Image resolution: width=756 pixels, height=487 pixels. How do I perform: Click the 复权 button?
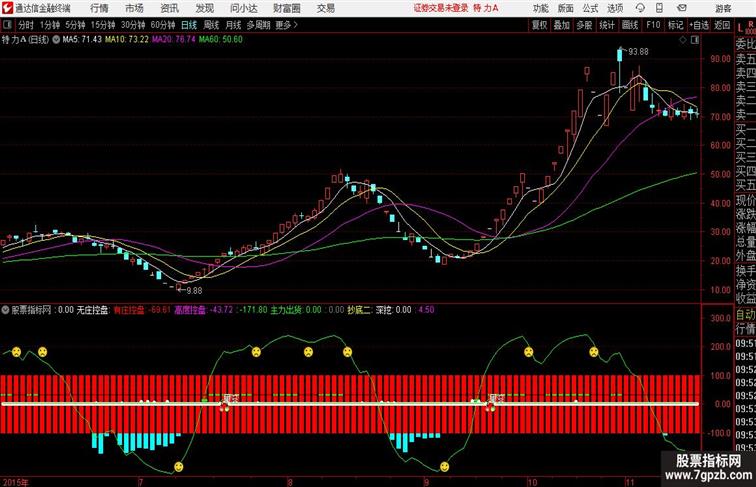click(539, 25)
